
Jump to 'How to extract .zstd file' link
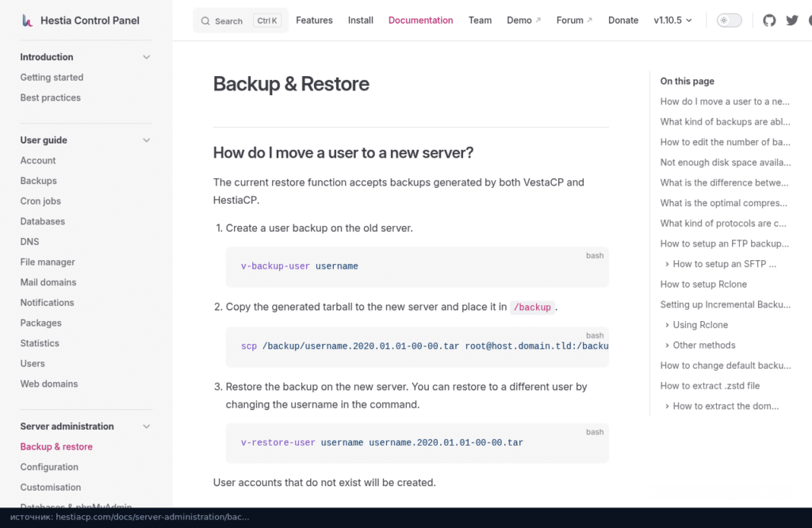click(710, 385)
